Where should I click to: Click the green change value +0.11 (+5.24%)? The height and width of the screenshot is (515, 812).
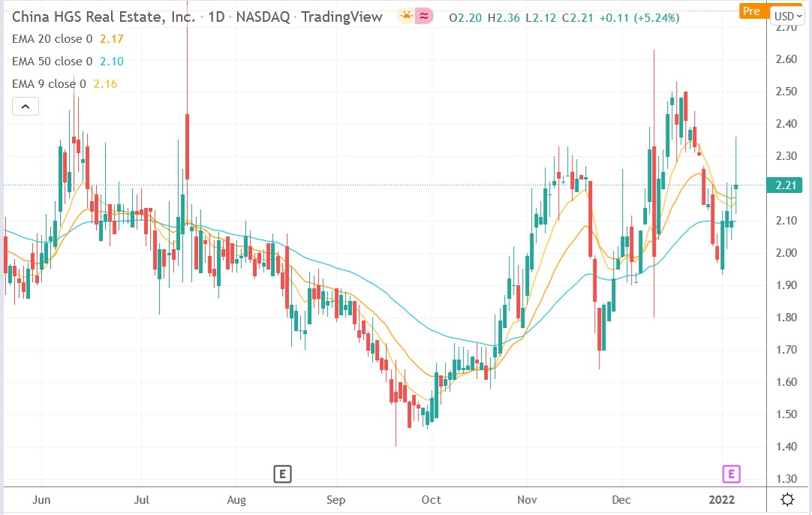coord(642,17)
